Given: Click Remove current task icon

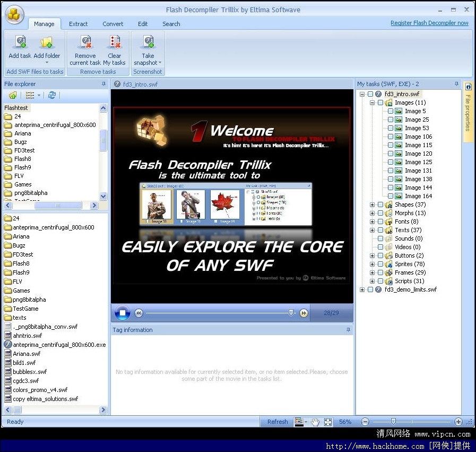Looking at the screenshot, I should (85, 42).
